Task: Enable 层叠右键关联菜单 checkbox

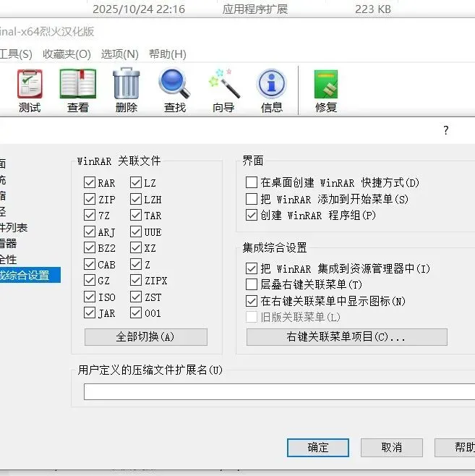Action: pos(252,284)
